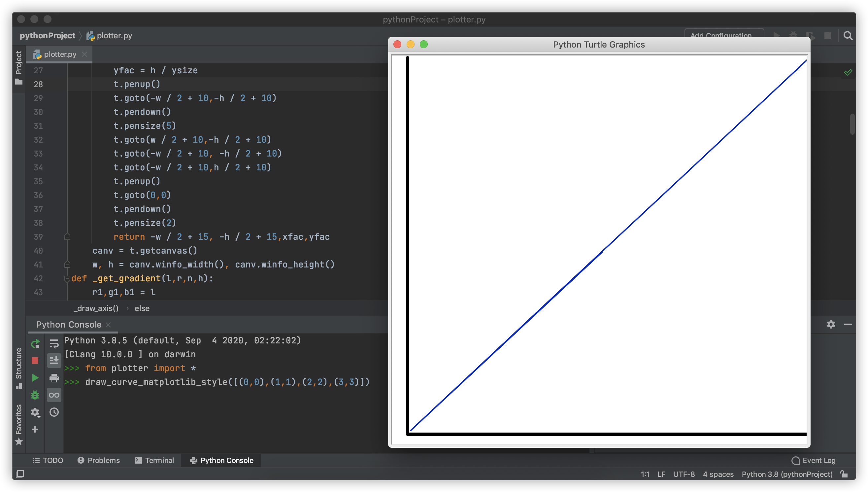Open the Problems tool window tab
This screenshot has width=868, height=492.
click(x=99, y=460)
